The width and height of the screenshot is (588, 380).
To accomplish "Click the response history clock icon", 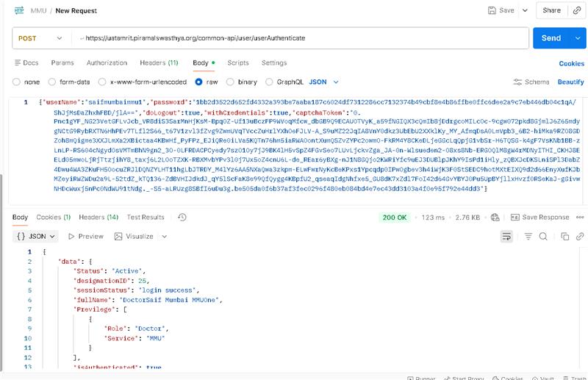I will 182,217.
